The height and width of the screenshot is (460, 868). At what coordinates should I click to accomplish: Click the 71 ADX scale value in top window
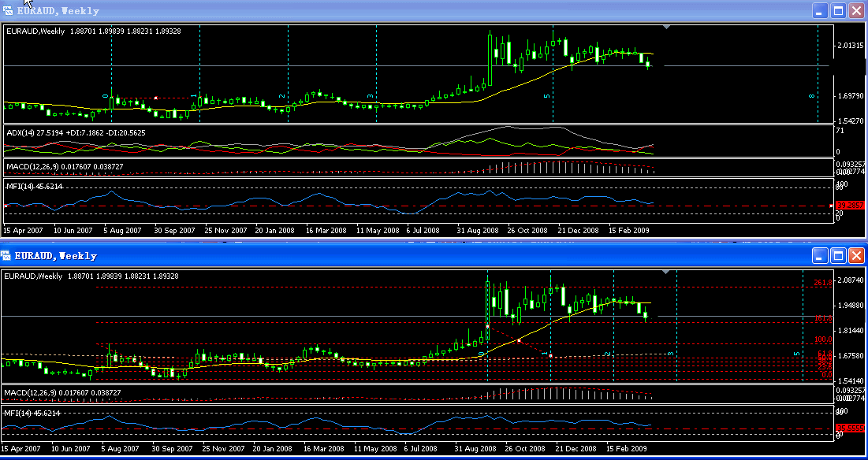[x=840, y=131]
